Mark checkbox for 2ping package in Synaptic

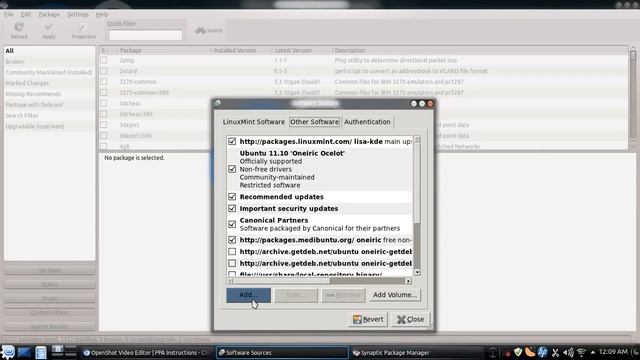pos(104,60)
